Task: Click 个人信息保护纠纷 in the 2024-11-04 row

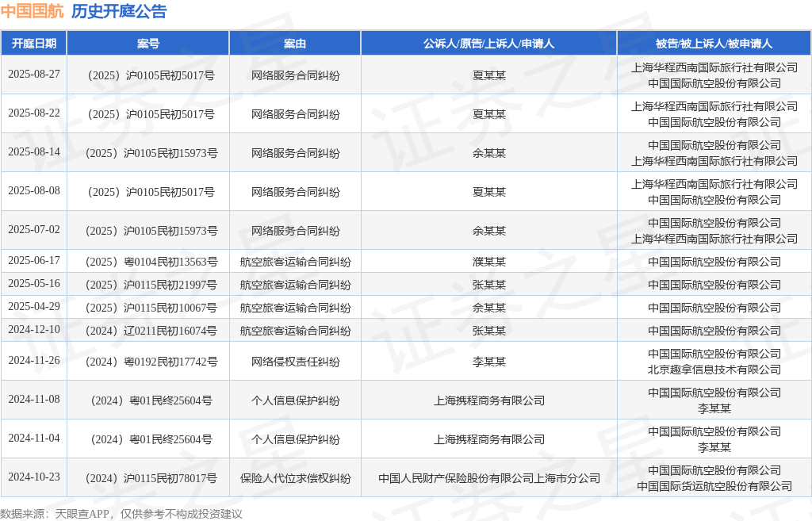Action: pos(295,439)
